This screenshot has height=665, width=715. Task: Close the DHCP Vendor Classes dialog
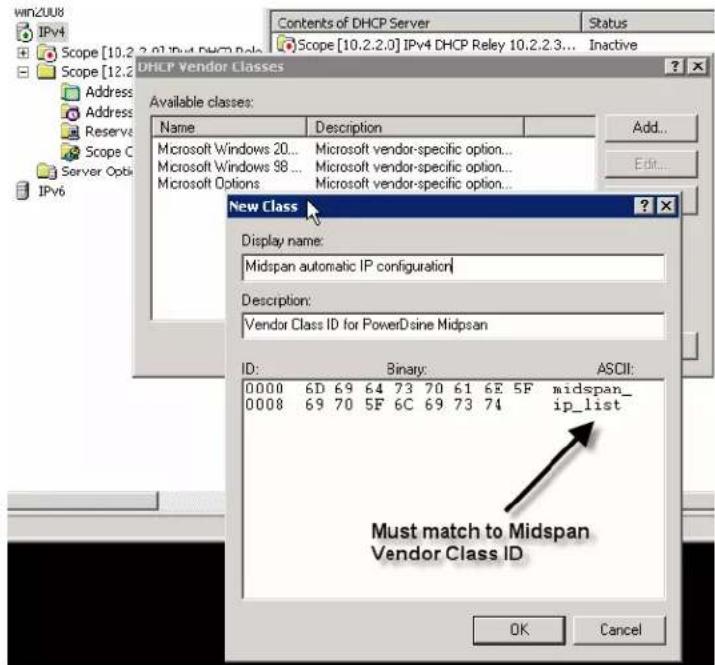pos(698,67)
